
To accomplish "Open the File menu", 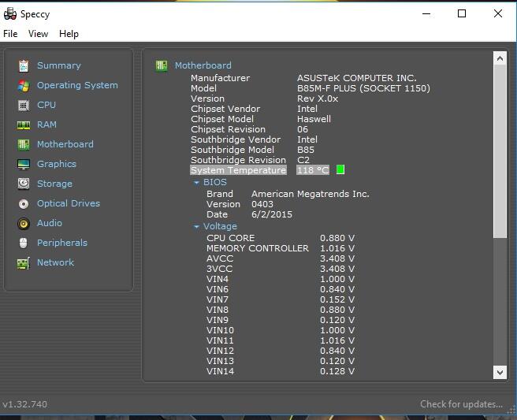I will click(10, 34).
